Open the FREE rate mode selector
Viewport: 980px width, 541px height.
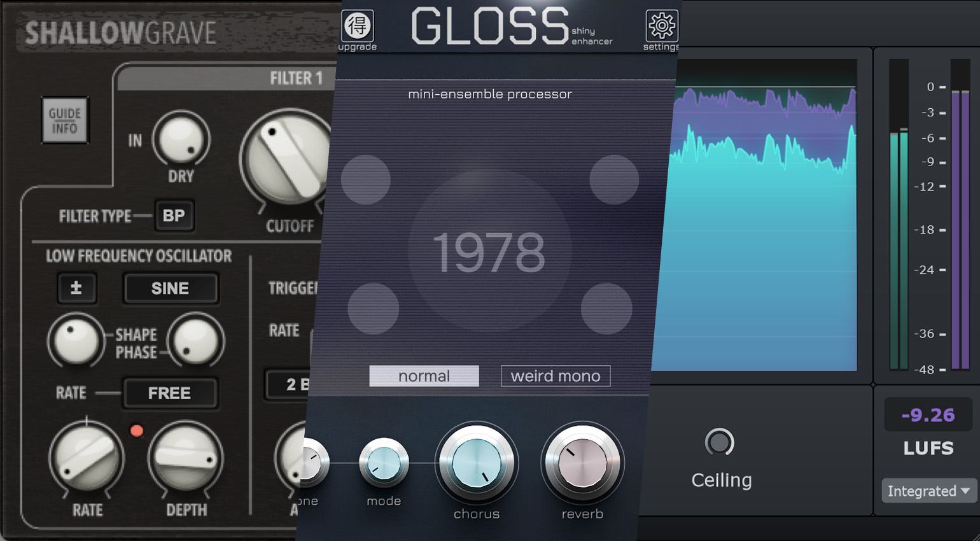[x=170, y=393]
